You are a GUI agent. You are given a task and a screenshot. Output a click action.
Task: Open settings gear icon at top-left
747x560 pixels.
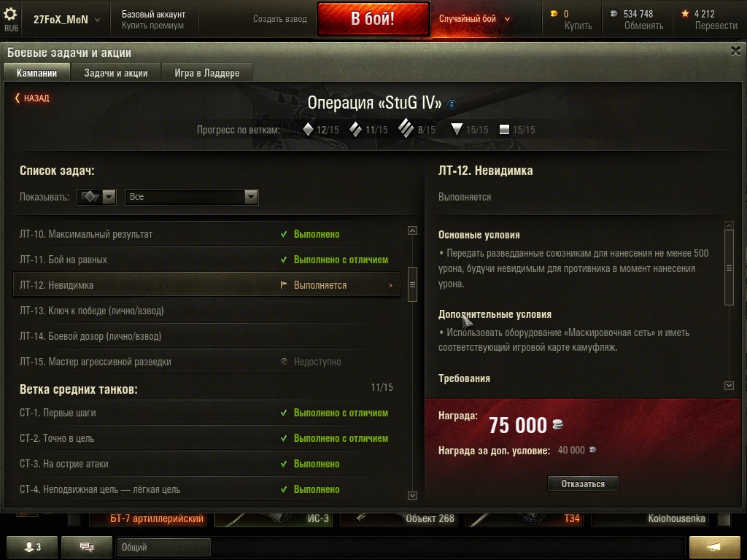tap(10, 13)
